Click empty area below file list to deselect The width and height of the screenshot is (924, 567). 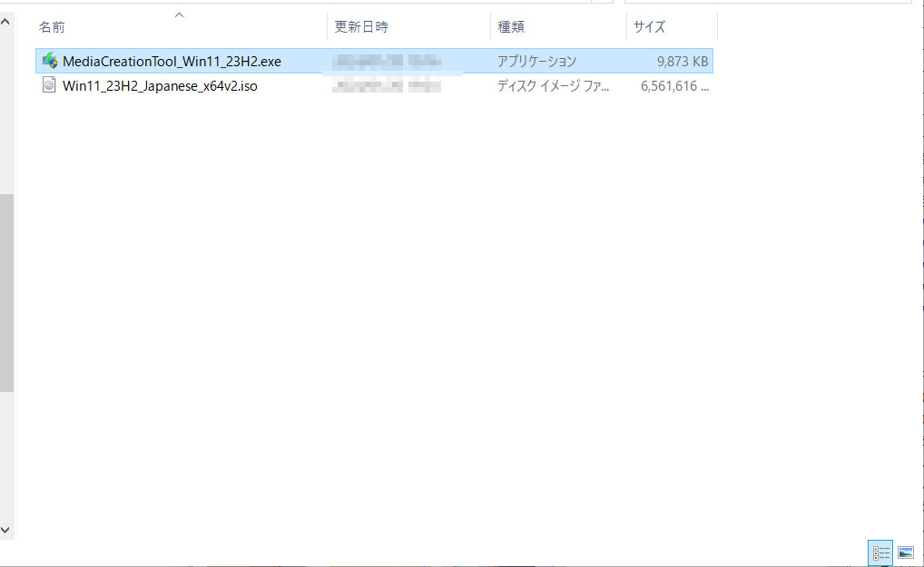[454, 318]
